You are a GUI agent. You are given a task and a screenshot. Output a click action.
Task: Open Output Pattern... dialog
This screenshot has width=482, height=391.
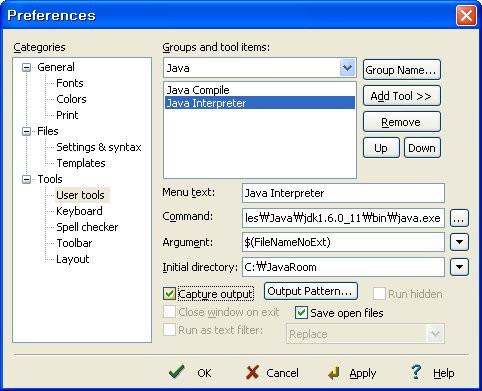tap(311, 291)
